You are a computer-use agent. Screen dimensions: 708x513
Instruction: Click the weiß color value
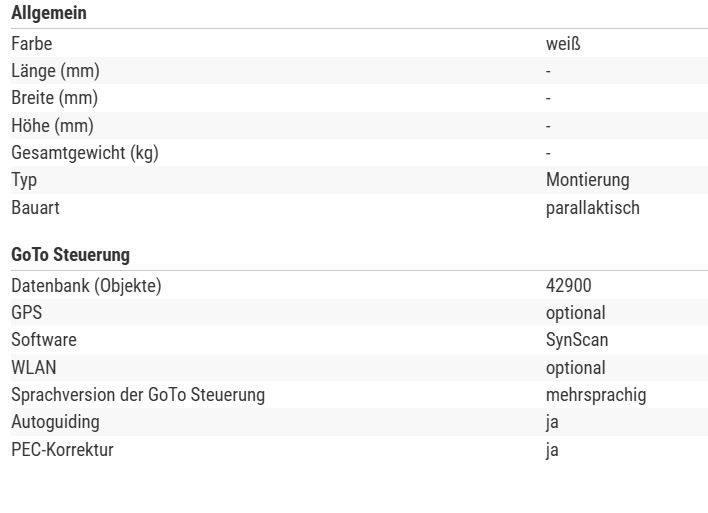pyautogui.click(x=563, y=44)
